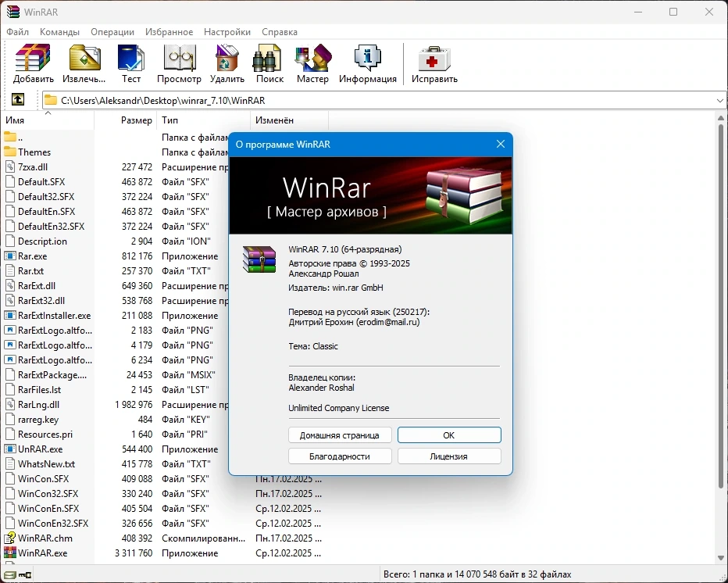Image resolution: width=728 pixels, height=583 pixels.
Task: Go up one folder with the arrow icon
Action: point(18,99)
